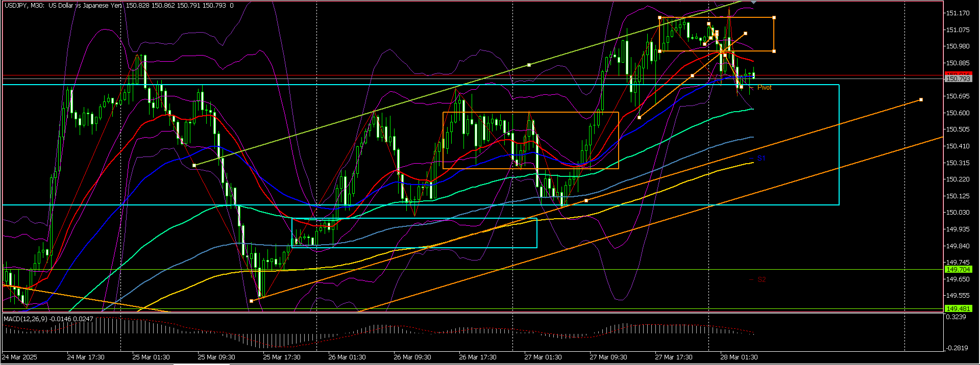Select upper orange rectangle's bottom-right corner handle
The height and width of the screenshot is (365, 980).
(x=774, y=51)
